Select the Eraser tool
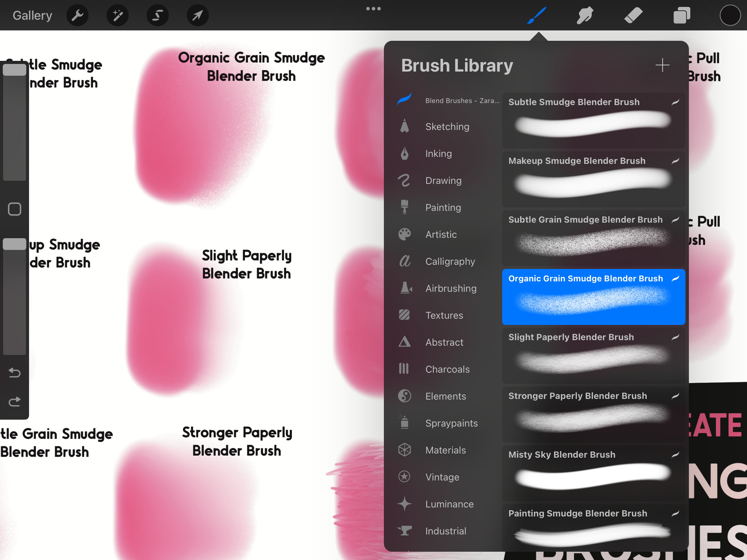 (x=633, y=15)
